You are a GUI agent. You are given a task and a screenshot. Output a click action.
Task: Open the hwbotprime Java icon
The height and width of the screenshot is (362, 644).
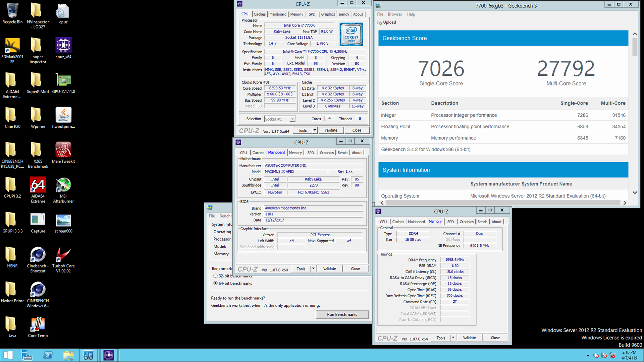(x=63, y=118)
